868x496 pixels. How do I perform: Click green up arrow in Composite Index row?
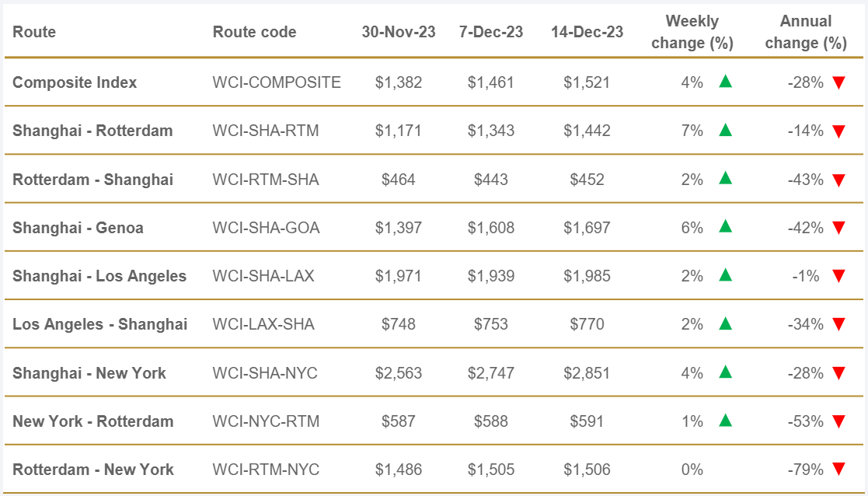(x=725, y=81)
